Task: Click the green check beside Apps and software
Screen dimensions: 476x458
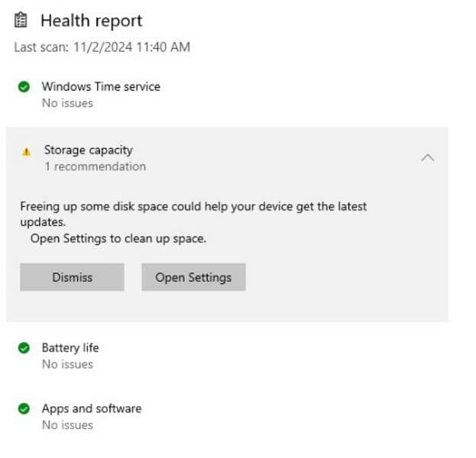Action: pyautogui.click(x=24, y=409)
